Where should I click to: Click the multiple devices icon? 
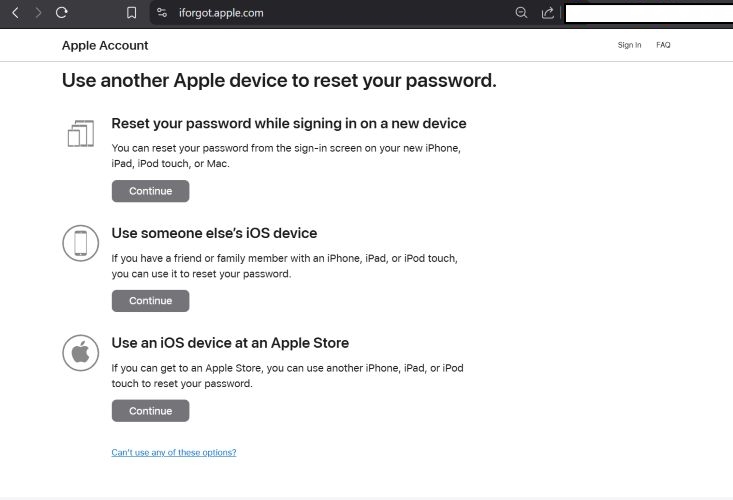click(81, 133)
